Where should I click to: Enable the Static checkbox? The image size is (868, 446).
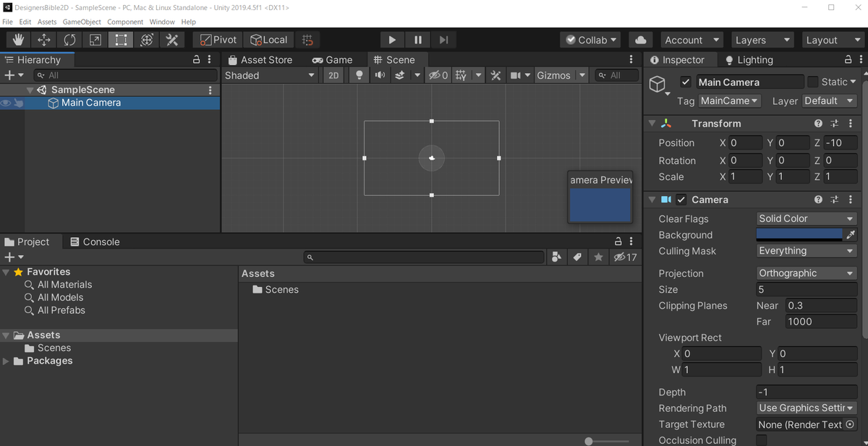(813, 82)
